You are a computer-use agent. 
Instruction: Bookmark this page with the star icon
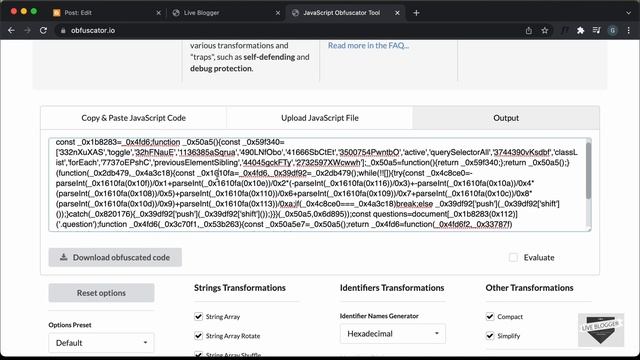pos(544,31)
